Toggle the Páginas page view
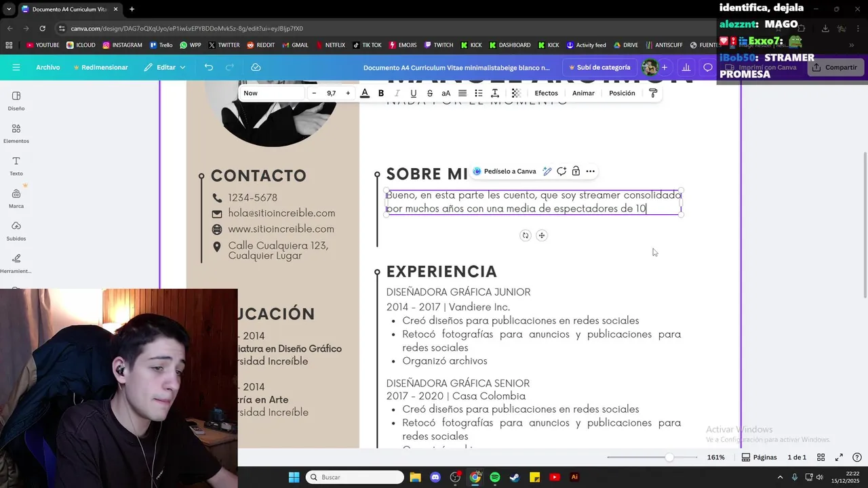Image resolution: width=868 pixels, height=488 pixels. point(759,457)
